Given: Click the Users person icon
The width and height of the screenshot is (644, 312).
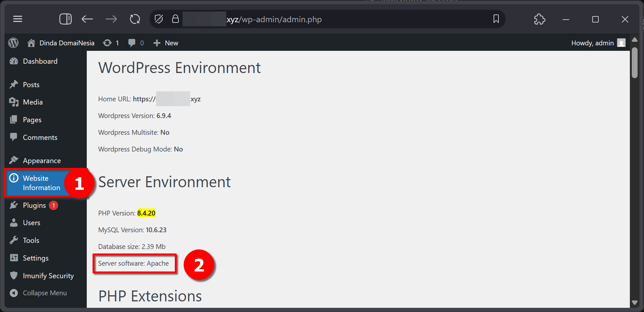Looking at the screenshot, I should [x=14, y=223].
